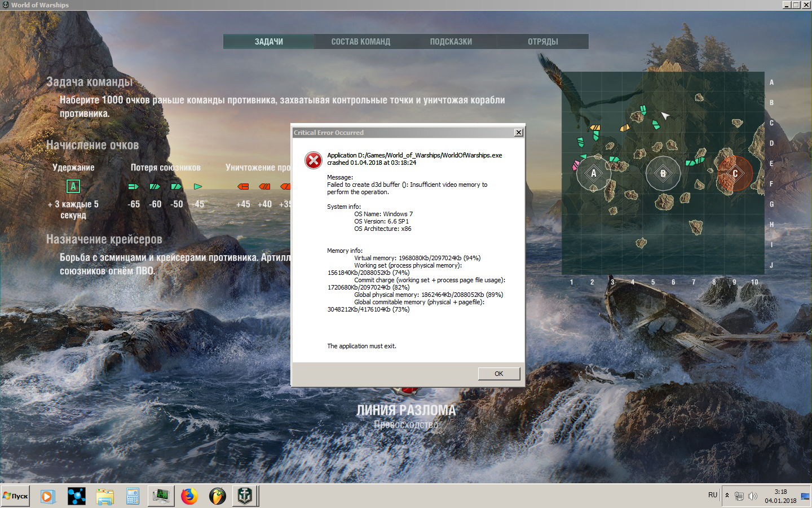This screenshot has width=812, height=508.
Task: Click the show desktop tray icon
Action: (805, 496)
